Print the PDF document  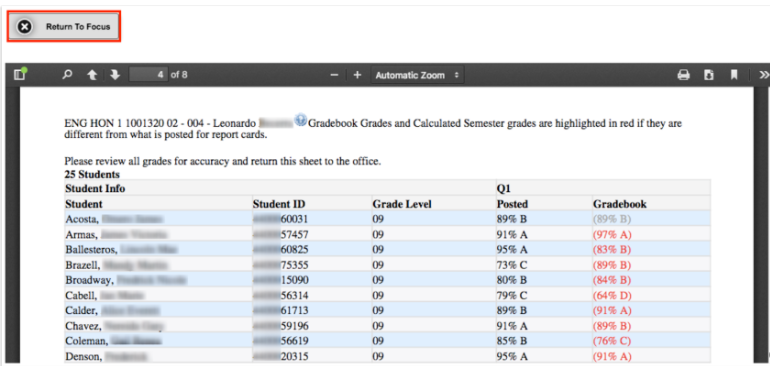[683, 75]
